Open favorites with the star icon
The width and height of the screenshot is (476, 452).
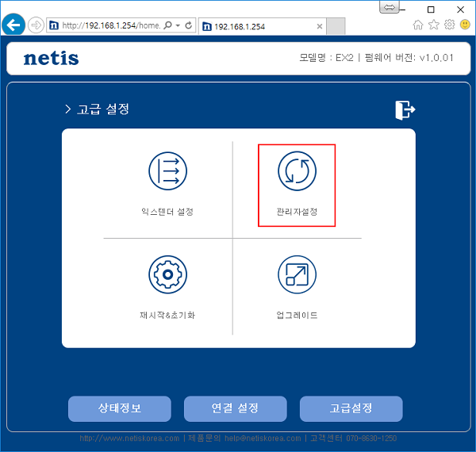pos(434,25)
